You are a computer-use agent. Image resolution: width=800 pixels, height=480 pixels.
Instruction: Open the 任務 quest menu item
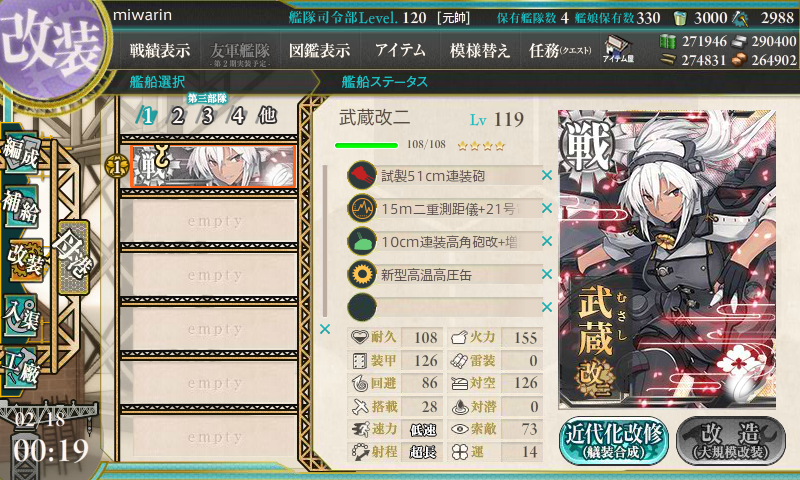(x=560, y=50)
